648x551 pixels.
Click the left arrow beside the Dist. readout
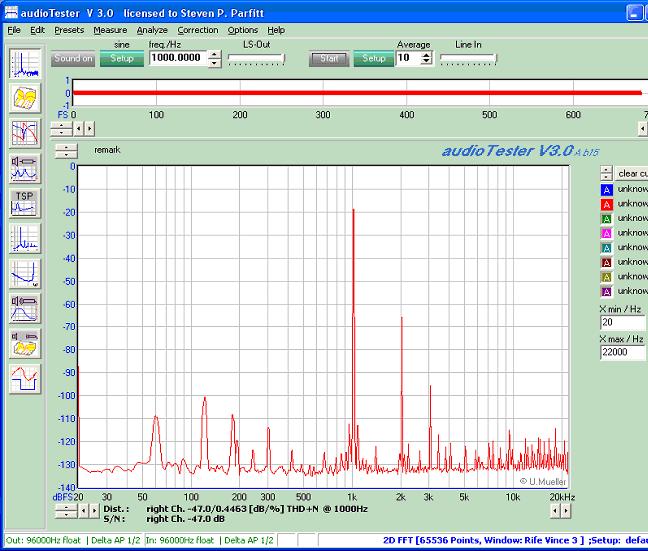pyautogui.click(x=83, y=511)
